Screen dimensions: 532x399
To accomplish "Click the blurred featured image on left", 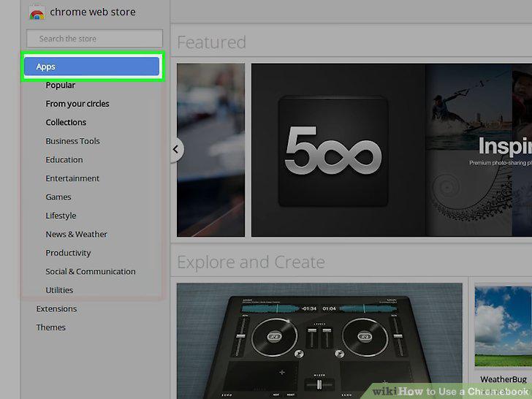I will point(210,150).
